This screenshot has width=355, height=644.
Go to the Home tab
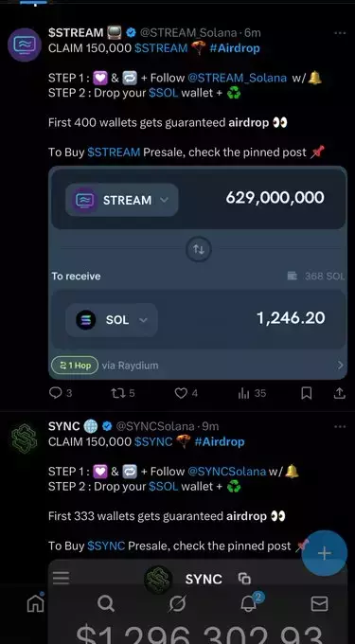[35, 603]
